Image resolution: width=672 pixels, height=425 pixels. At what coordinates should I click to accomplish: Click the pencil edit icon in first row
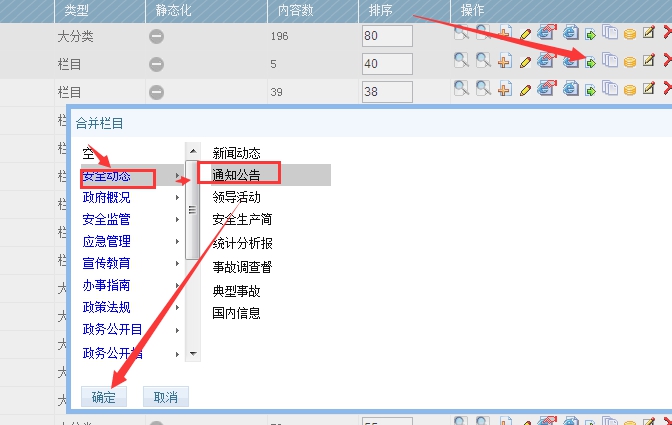click(x=526, y=35)
